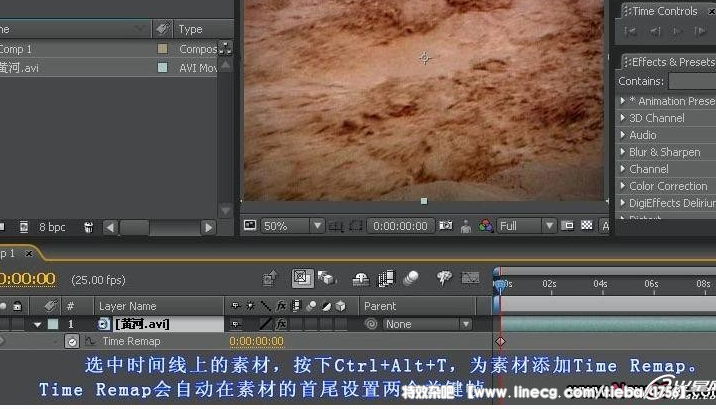Delete selected item with the trash icon
This screenshot has width=716, height=409.
click(x=89, y=227)
